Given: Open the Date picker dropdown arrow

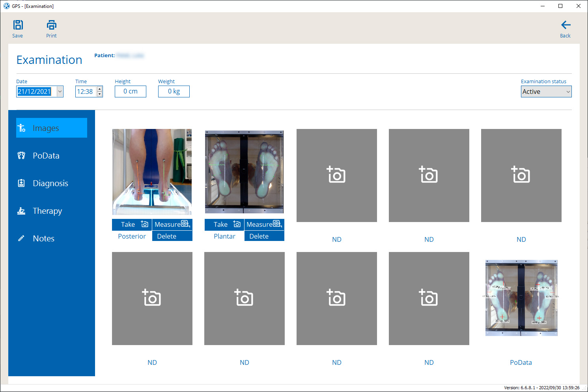Looking at the screenshot, I should coord(60,91).
